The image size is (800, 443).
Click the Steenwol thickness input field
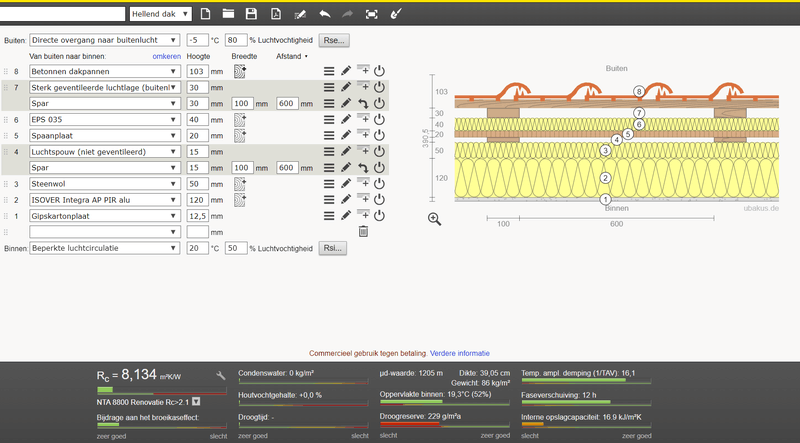click(197, 184)
